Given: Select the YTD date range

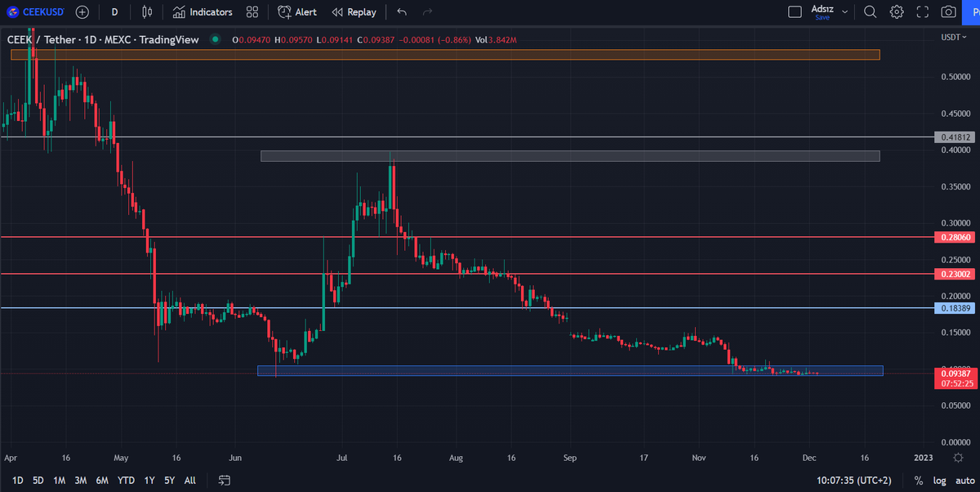Looking at the screenshot, I should click(126, 480).
